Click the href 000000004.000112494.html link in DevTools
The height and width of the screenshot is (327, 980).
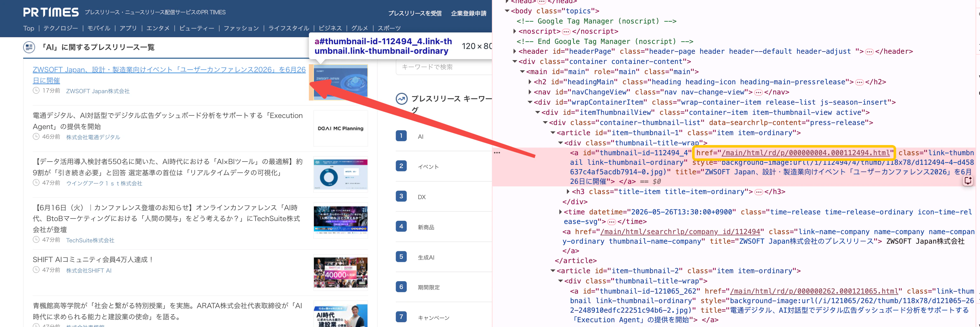point(806,153)
